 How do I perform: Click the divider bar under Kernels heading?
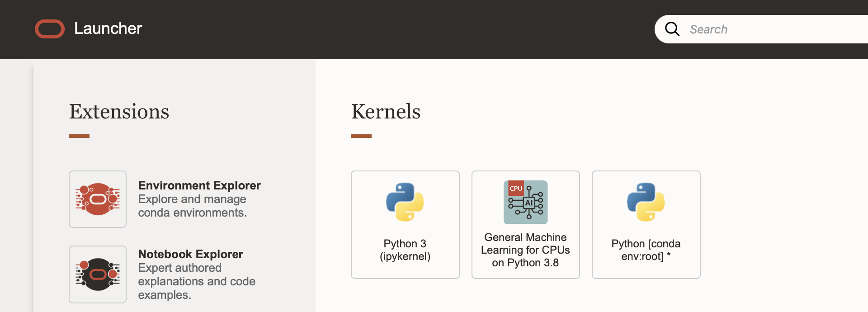tap(361, 136)
